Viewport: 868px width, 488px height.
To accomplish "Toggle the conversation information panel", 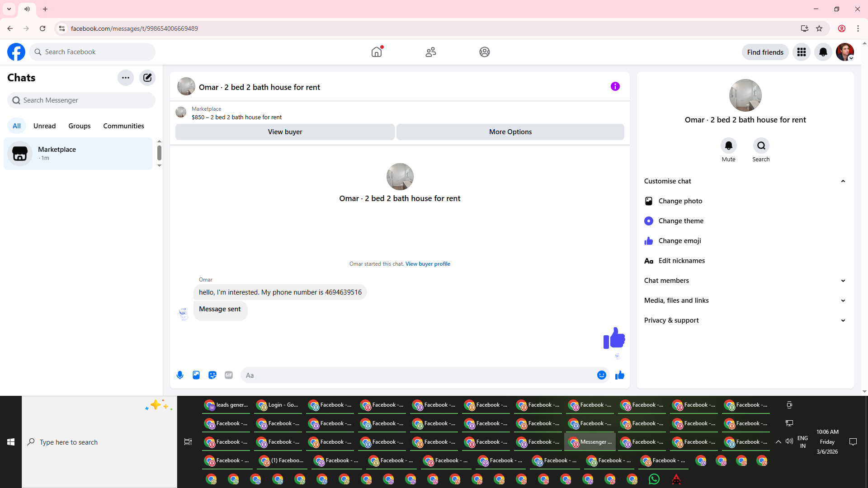I will pos(615,86).
